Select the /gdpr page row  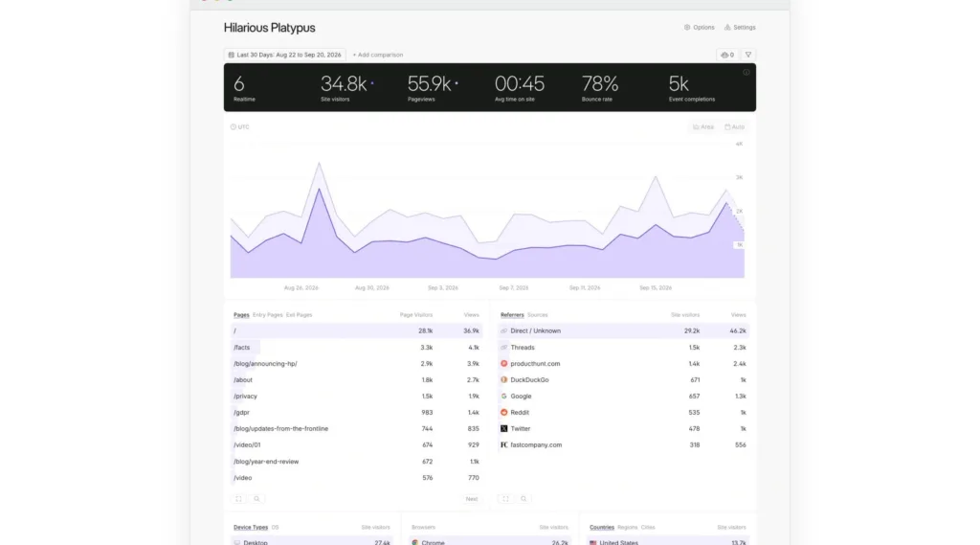coord(356,413)
